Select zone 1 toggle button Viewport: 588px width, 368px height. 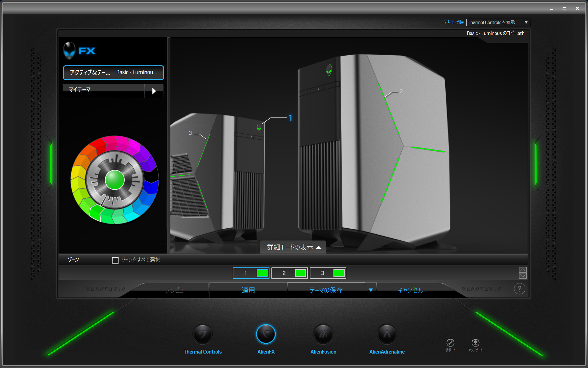251,273
